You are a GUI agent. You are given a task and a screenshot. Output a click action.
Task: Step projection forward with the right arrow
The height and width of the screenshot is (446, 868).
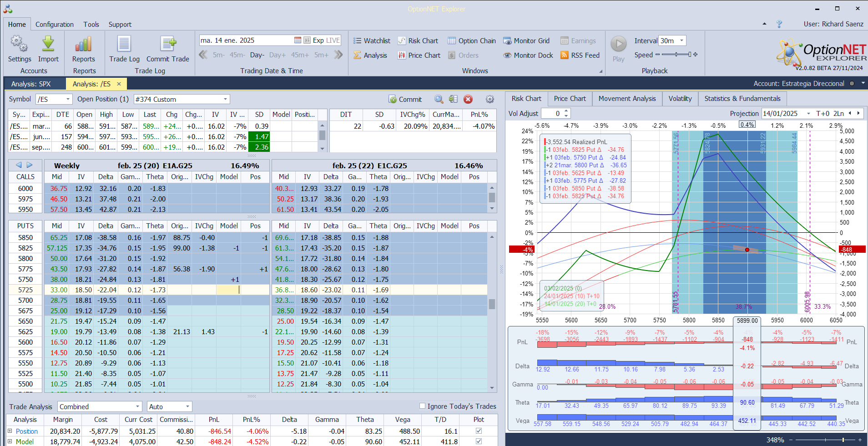[858, 113]
